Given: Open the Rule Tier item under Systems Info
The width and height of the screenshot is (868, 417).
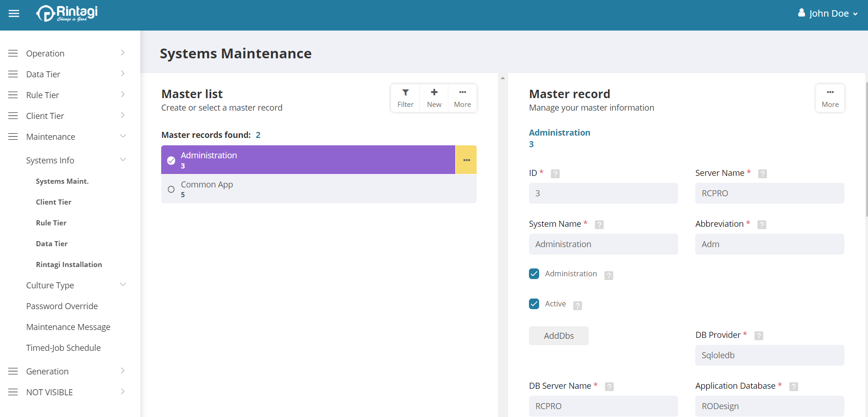Looking at the screenshot, I should click(51, 223).
